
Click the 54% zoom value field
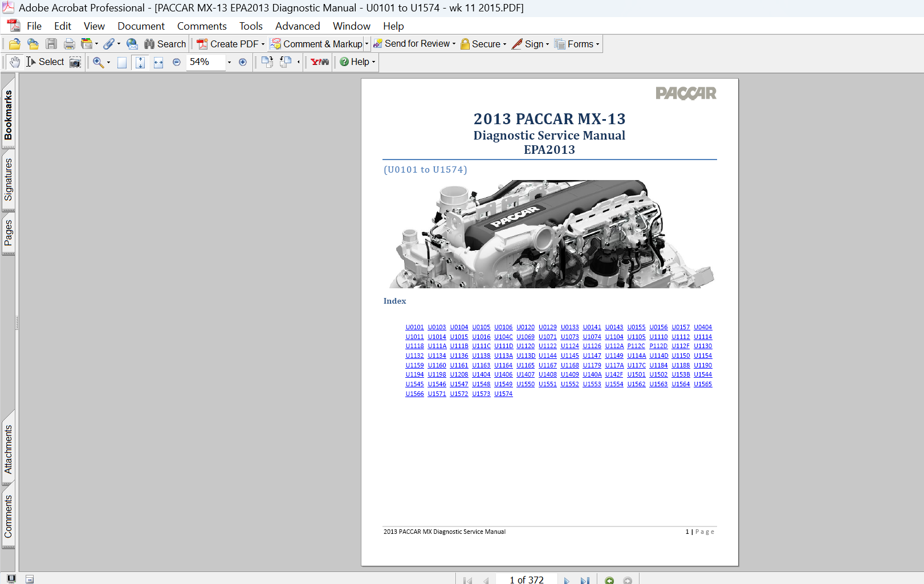pos(206,62)
